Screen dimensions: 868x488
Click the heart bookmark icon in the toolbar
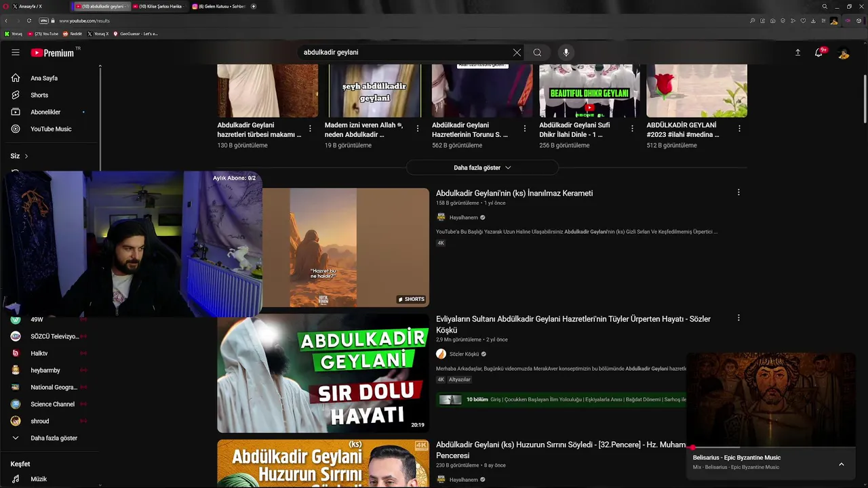pos(804,20)
